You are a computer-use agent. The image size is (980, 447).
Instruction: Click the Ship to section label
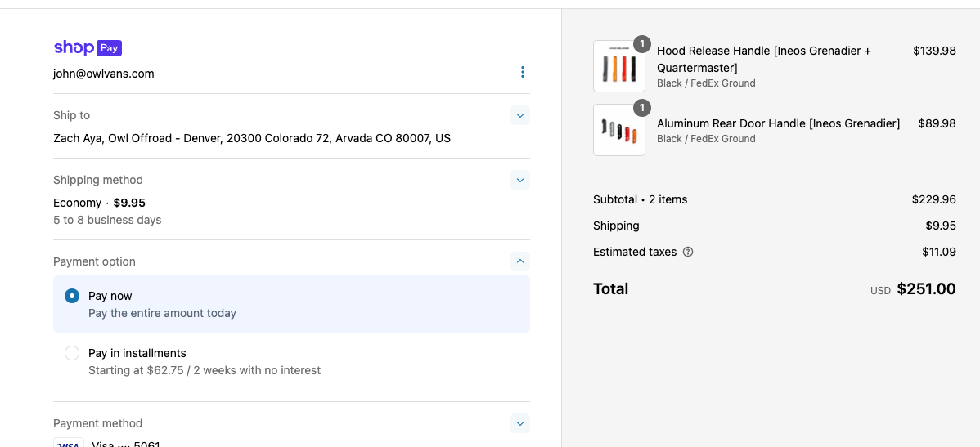click(71, 115)
